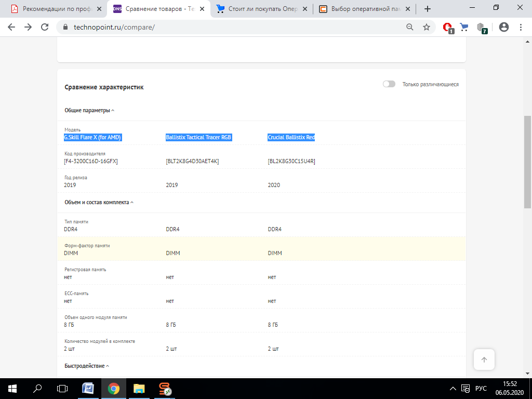Click code '[F4-3200C16D-16GFX]'
Image resolution: width=532 pixels, height=399 pixels.
tap(91, 161)
